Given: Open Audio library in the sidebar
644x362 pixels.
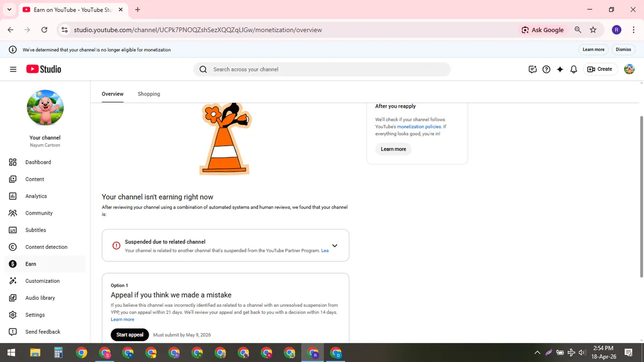Looking at the screenshot, I should (45, 298).
